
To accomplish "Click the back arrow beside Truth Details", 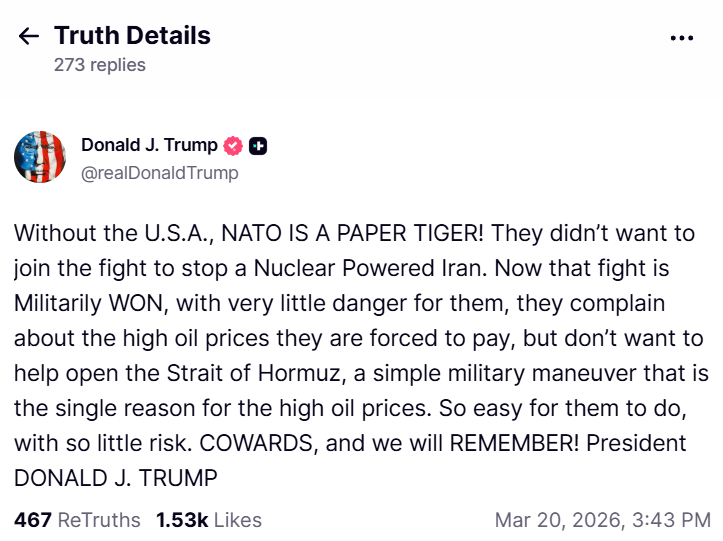I will tap(29, 37).
